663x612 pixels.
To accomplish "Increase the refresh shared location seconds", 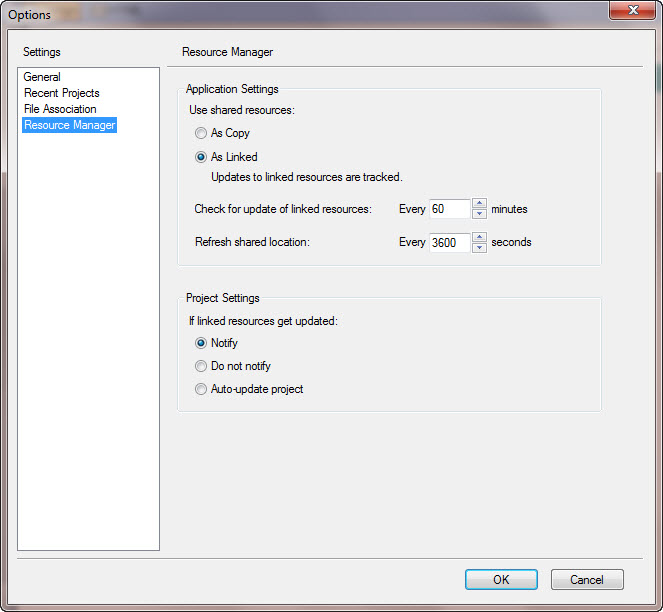I will [x=479, y=237].
